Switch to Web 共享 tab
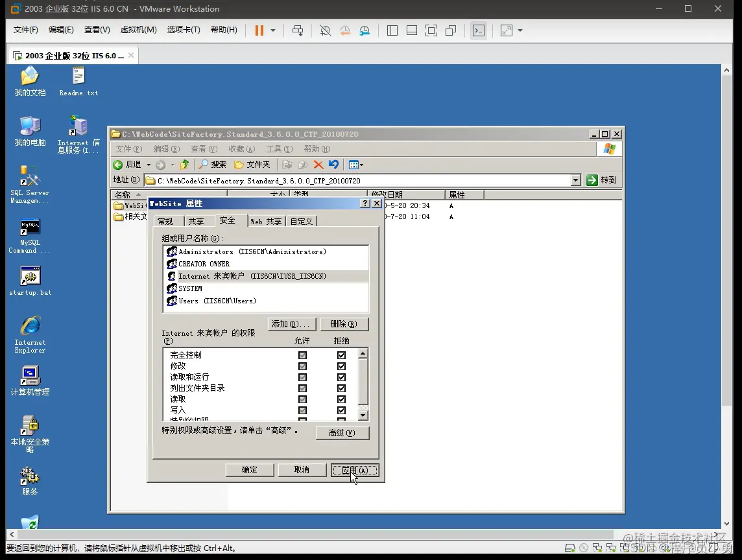742x560 pixels. coord(266,222)
